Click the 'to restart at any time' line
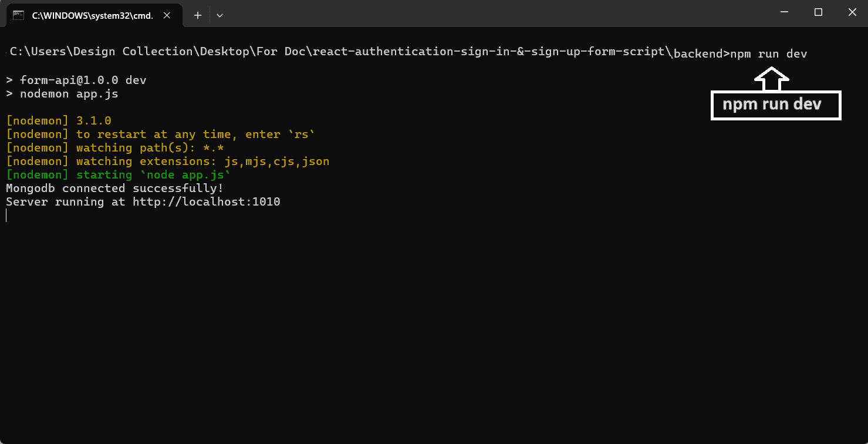868x444 pixels. pyautogui.click(x=161, y=134)
